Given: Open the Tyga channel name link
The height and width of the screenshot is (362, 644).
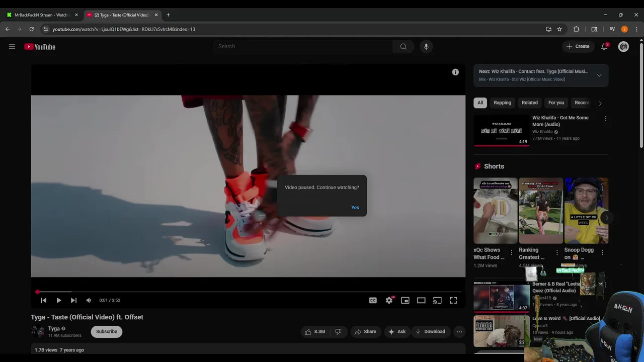Looking at the screenshot, I should tap(54, 329).
